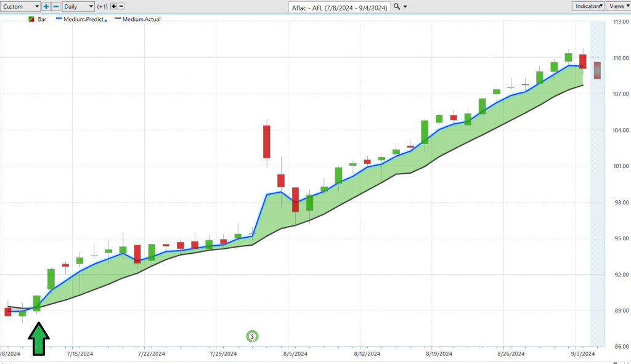Click the 8/5/2024 date axis label

click(x=295, y=354)
